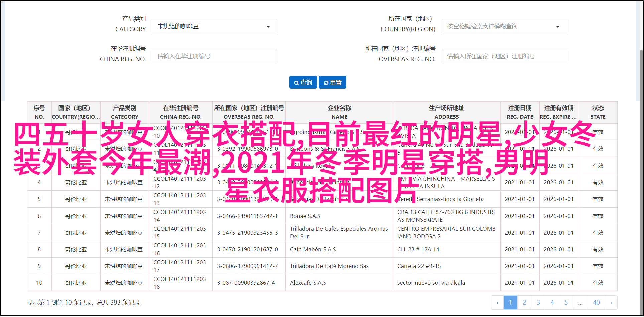This screenshot has height=317, width=644.
Task: Jump to page 3 in pagination
Action: 538,303
